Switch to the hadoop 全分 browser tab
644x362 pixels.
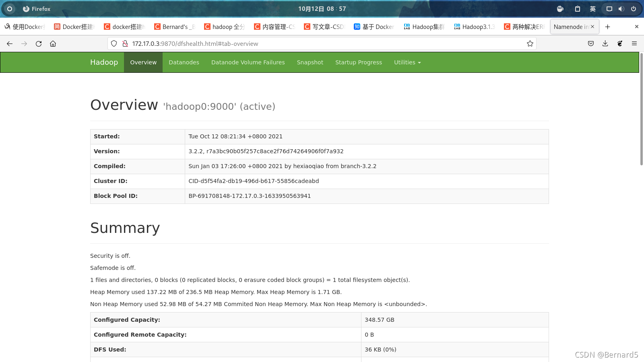pos(224,27)
